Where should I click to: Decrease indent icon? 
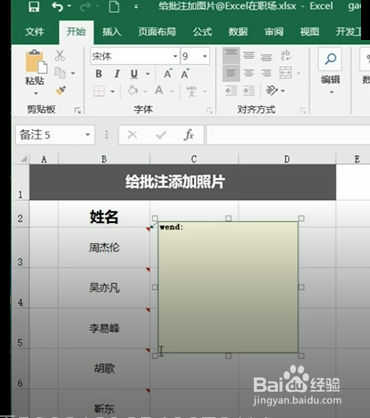[231, 91]
